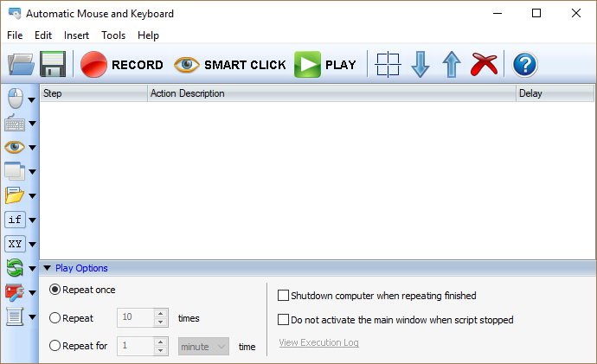
Task: Save script with floppy disk icon
Action: pos(53,64)
